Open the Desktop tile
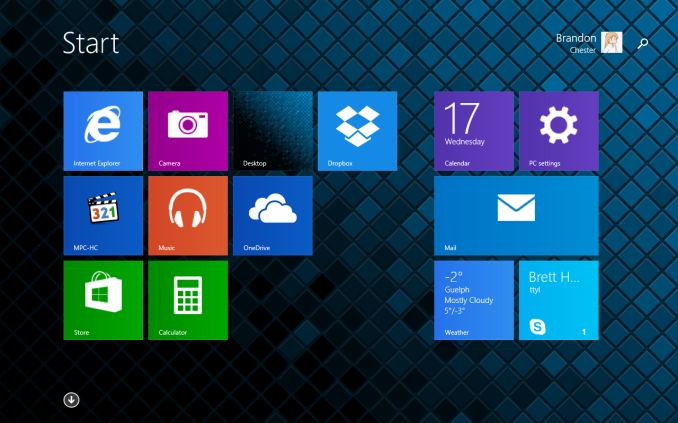 273,131
